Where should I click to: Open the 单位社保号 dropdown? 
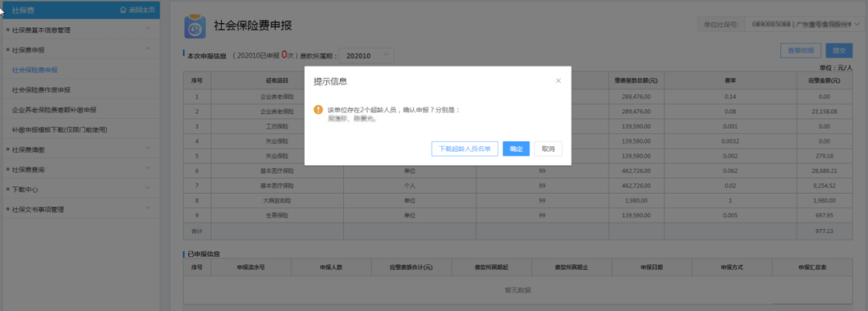804,24
